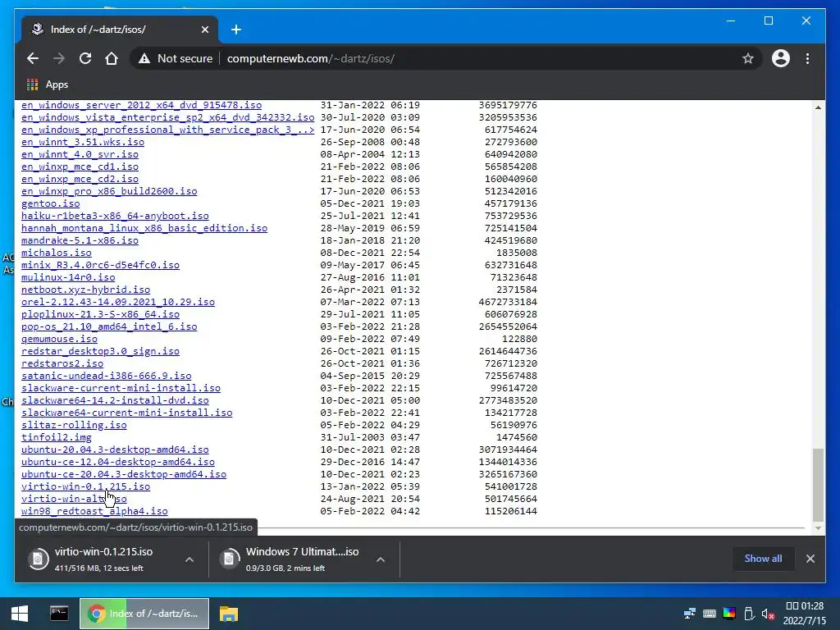Click the page's vertical scrollbar thumb
Viewport: 840px width, 630px height.
pyautogui.click(x=818, y=484)
